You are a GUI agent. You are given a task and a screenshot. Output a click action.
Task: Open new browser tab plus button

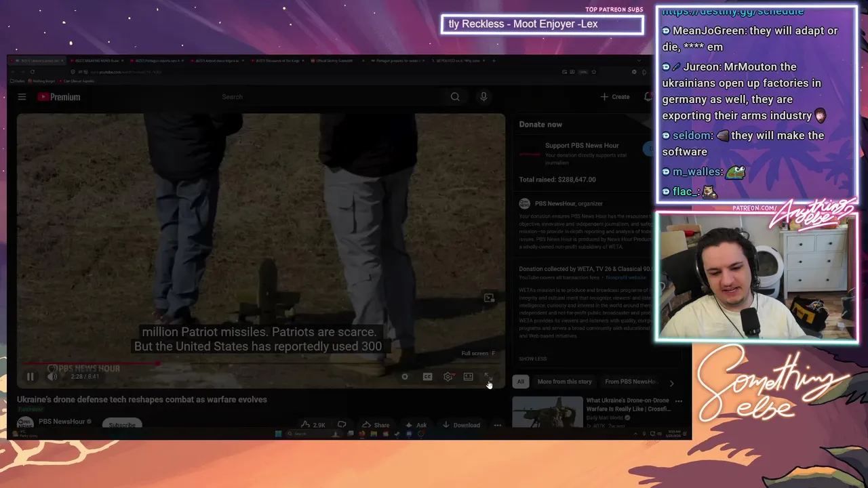[494, 60]
